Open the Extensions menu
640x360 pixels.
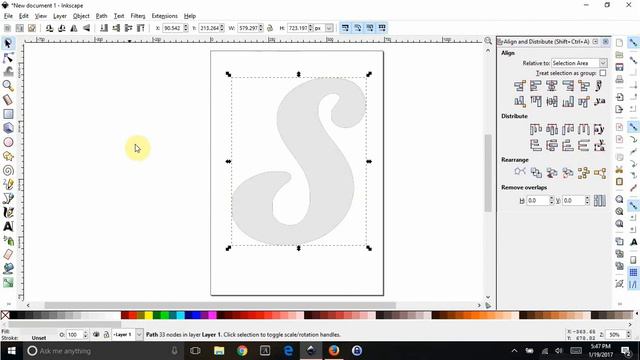click(164, 16)
